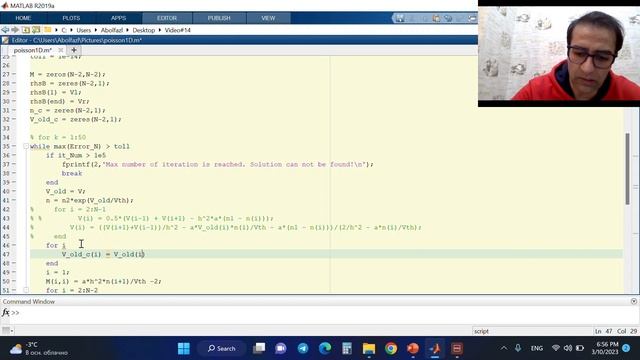
Task: Expand the dropdown arrow after Abolfazl in path
Action: [128, 30]
